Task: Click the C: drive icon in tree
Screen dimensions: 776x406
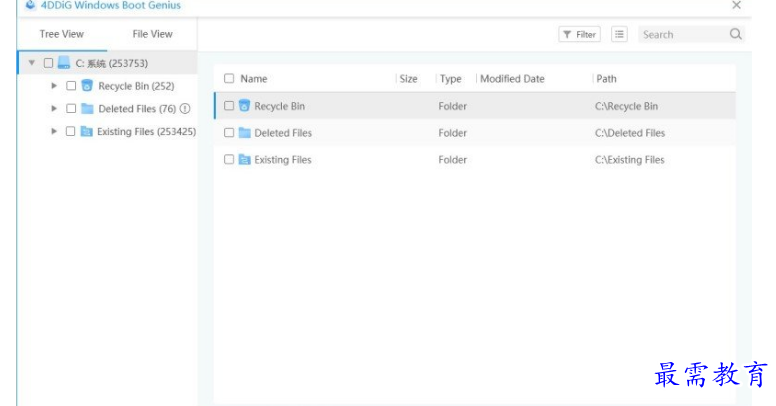Action: click(64, 63)
